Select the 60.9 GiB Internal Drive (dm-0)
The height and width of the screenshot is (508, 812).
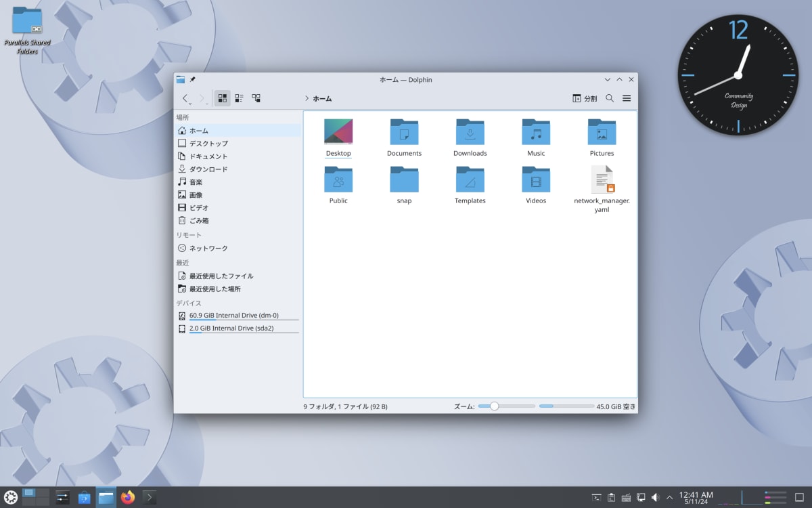pyautogui.click(x=238, y=316)
